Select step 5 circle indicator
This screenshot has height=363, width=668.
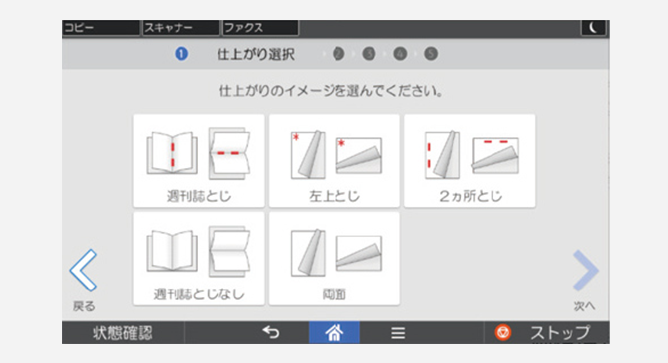(x=431, y=54)
